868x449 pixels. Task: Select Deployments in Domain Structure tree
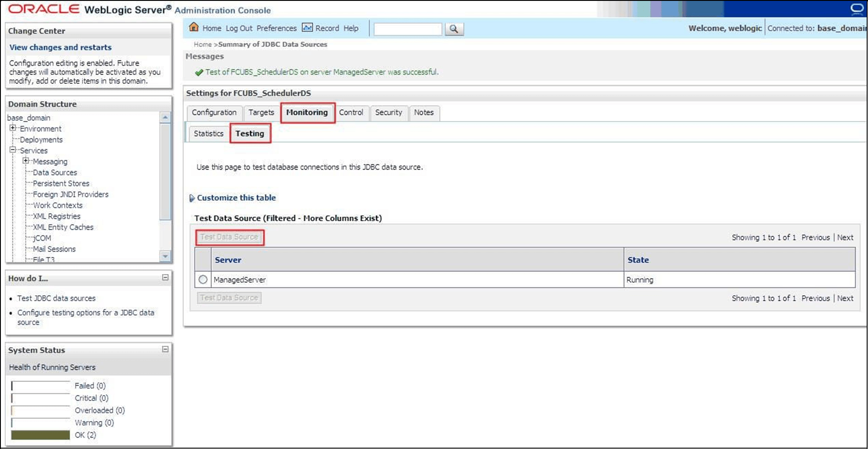tap(41, 140)
